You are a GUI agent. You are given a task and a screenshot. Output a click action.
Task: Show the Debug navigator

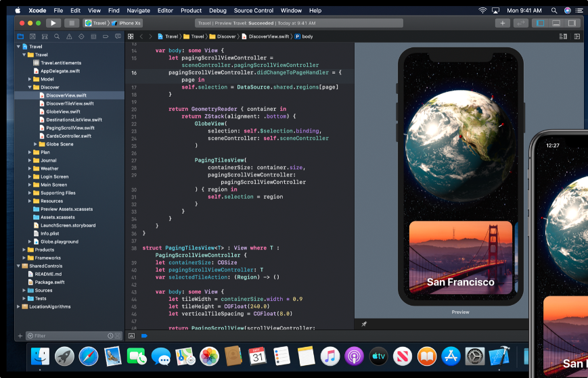93,37
